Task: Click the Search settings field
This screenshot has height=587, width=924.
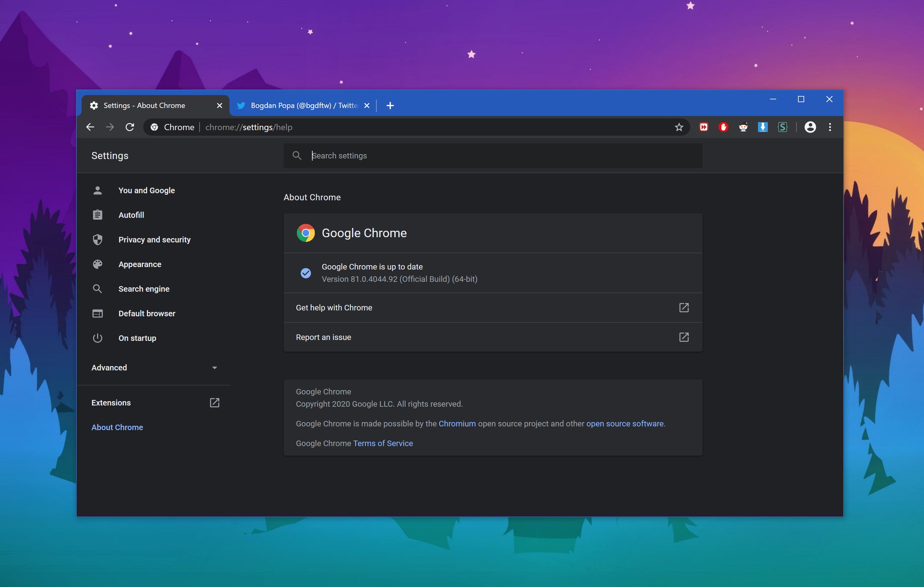Action: pos(499,156)
